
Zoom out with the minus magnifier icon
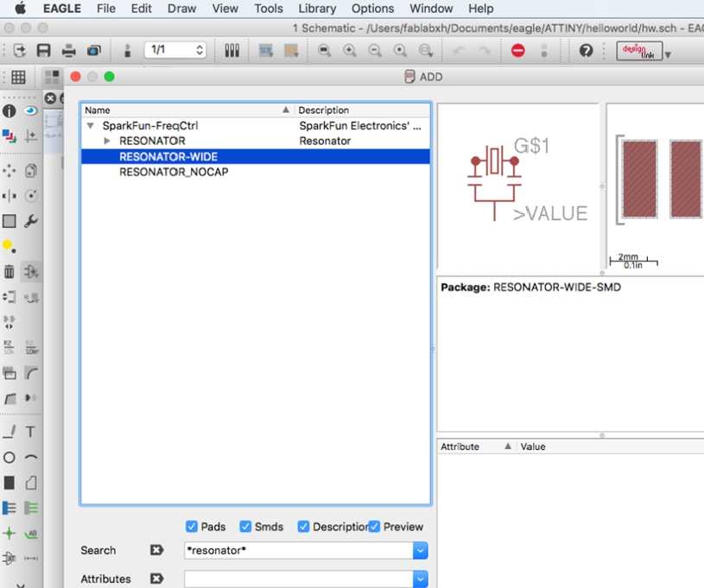375,50
